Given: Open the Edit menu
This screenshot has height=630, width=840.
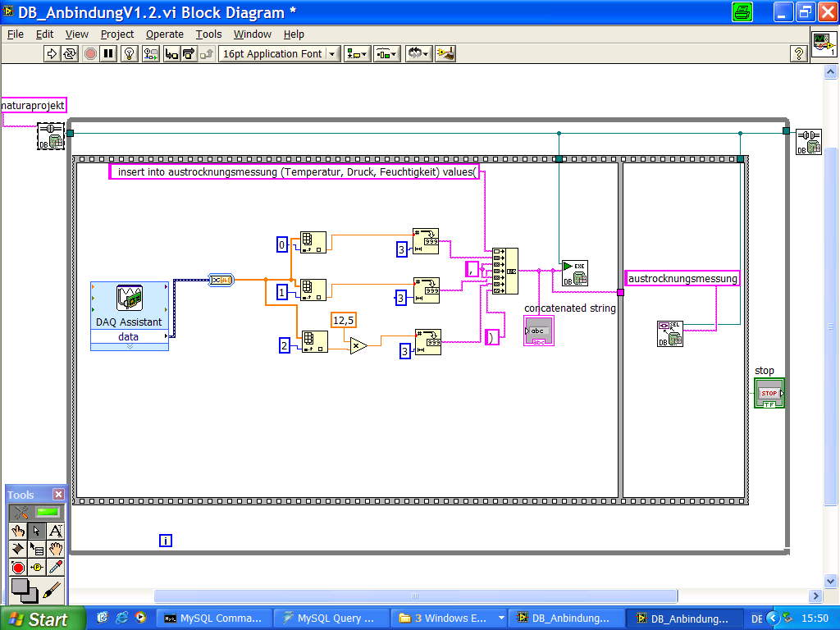Looking at the screenshot, I should tap(44, 34).
